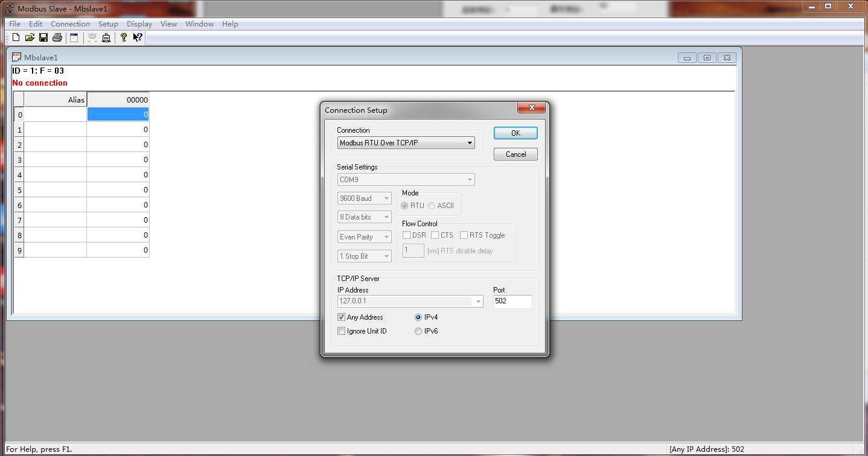Image resolution: width=868 pixels, height=456 pixels.
Task: Select the highlighted value cell in row 0
Action: point(118,114)
